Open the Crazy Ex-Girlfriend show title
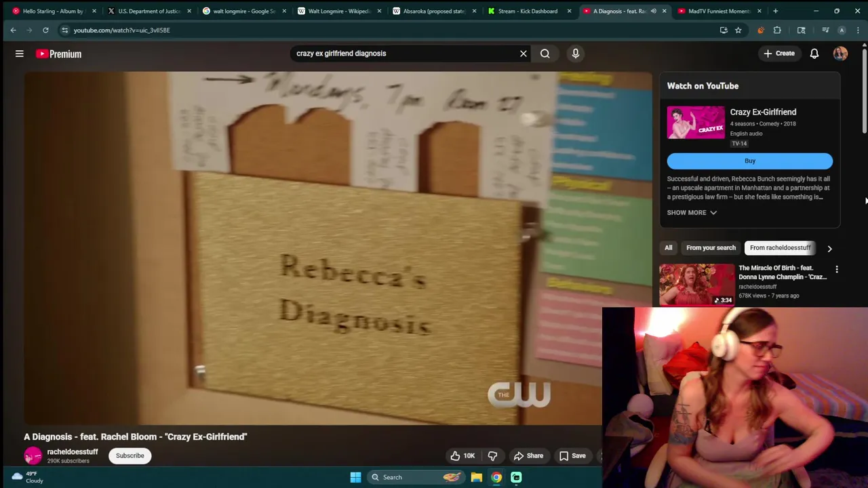This screenshot has height=488, width=868. [x=763, y=112]
